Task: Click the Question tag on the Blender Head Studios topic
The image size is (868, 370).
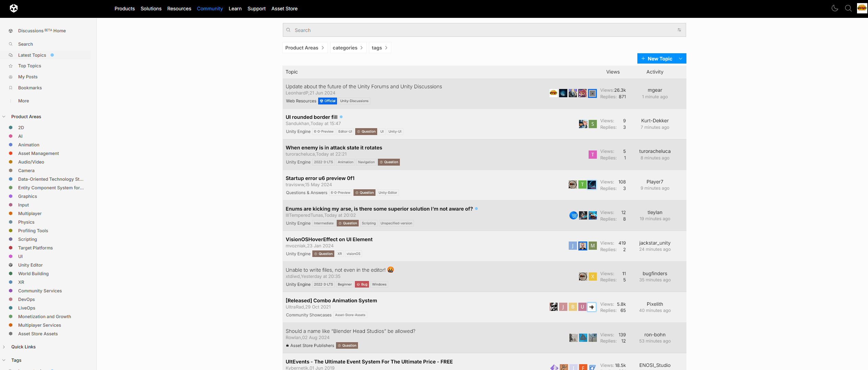Action: [347, 346]
